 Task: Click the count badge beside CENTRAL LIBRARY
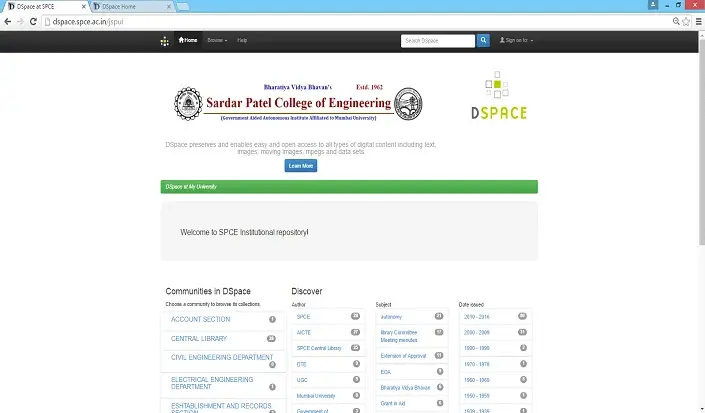(271, 338)
